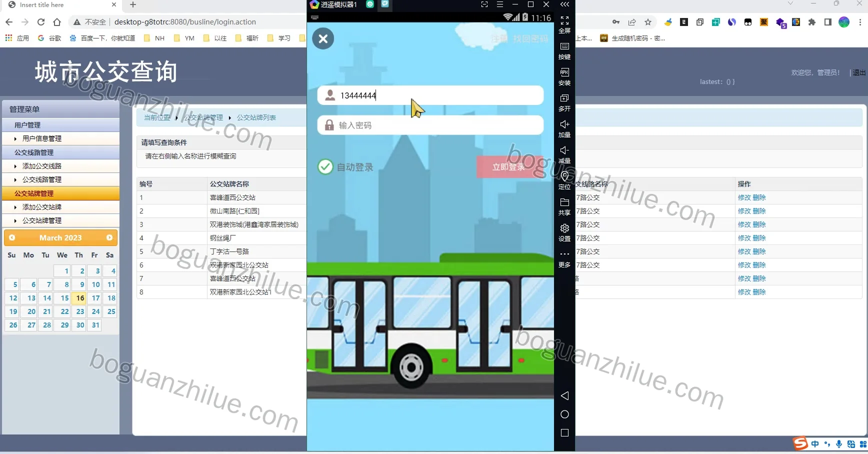Select the 用户管理 menu section
Screen dimensions: 868x454
coord(61,125)
